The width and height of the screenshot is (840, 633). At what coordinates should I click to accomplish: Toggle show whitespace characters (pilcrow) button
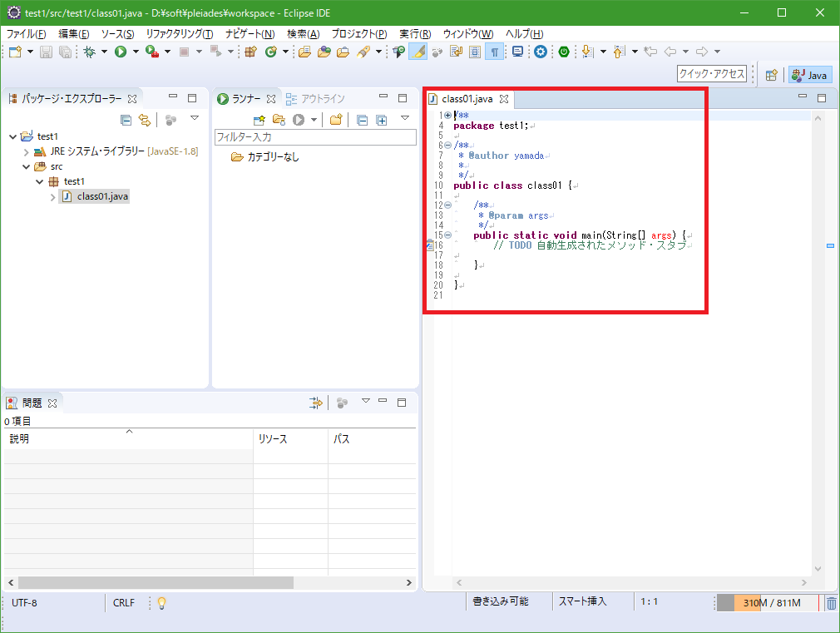pyautogui.click(x=494, y=52)
